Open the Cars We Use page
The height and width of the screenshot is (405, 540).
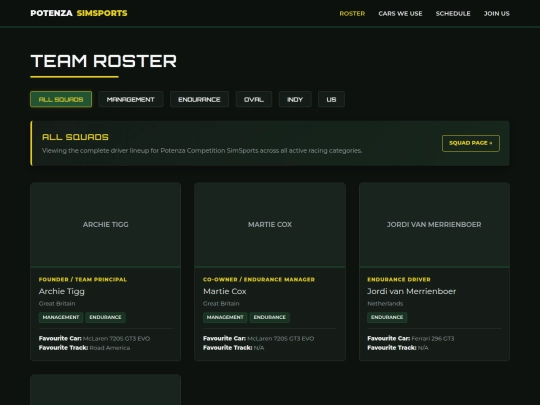point(400,13)
